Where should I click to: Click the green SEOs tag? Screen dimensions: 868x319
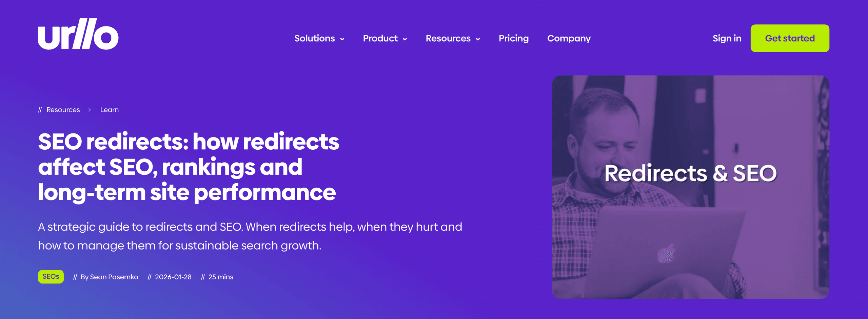[x=51, y=277]
